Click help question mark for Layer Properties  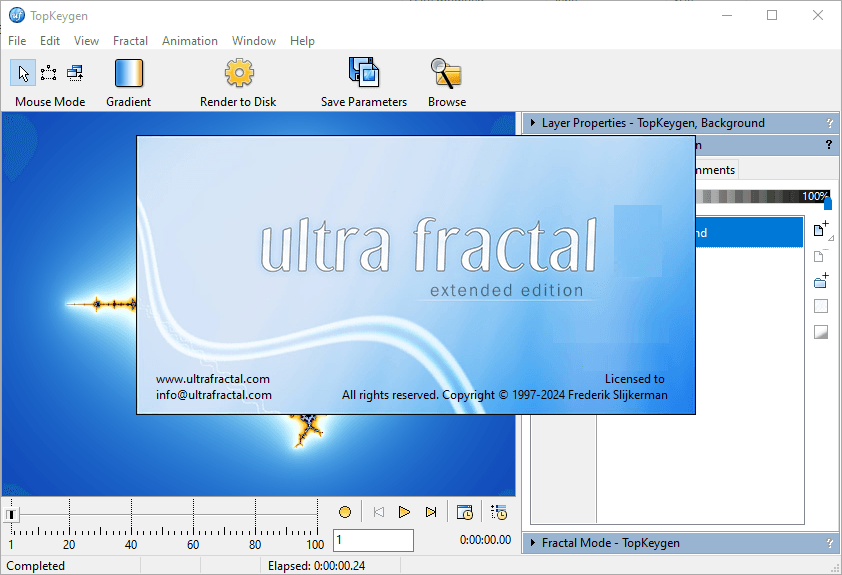[829, 123]
